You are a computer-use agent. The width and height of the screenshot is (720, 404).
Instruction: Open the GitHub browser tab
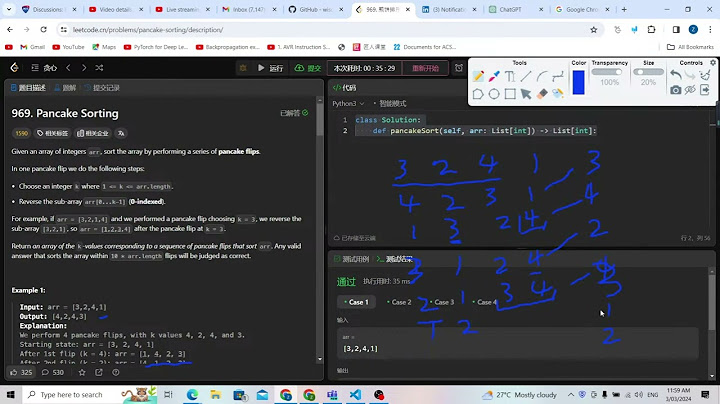click(x=315, y=9)
